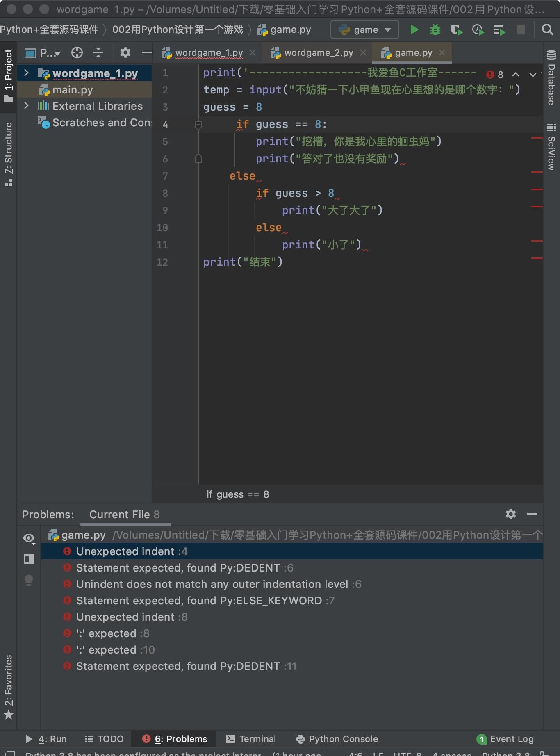Open Search Everywhere magnifier icon

tap(547, 30)
